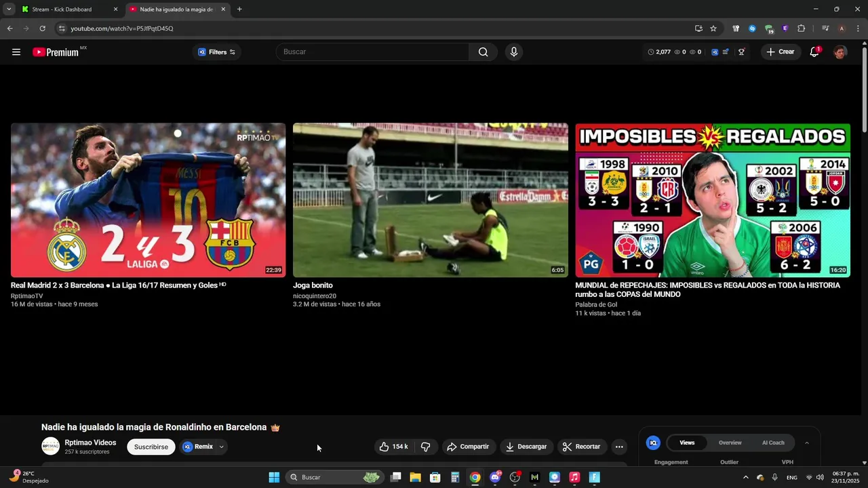Click the vidIQ panel logo icon

click(x=653, y=443)
